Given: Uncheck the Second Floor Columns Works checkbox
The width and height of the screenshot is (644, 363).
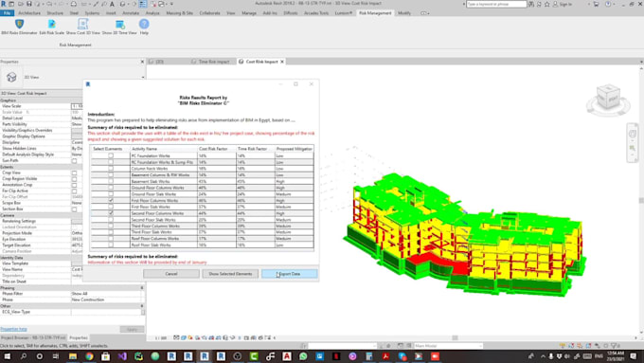Looking at the screenshot, I should 111,213.
